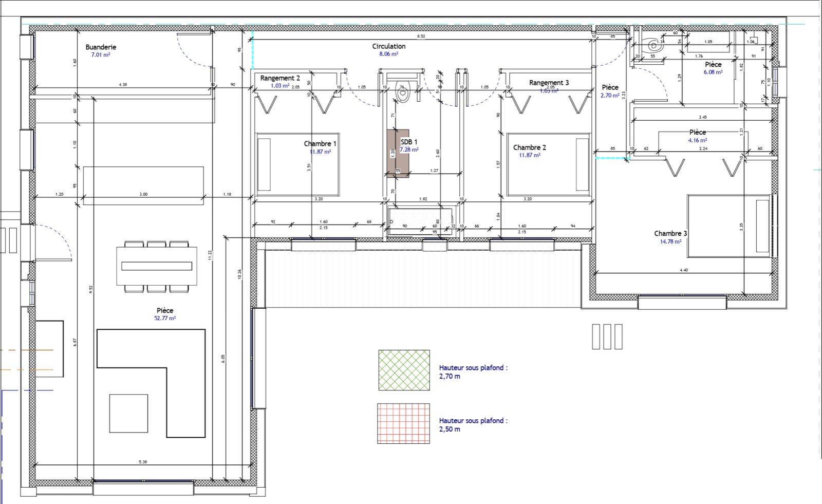Click the large bed in Chambre 3
This screenshot has width=822, height=504.
(730, 226)
